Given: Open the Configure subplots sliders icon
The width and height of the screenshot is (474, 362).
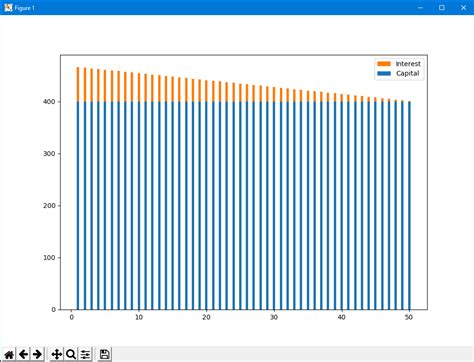Looking at the screenshot, I should (x=85, y=354).
